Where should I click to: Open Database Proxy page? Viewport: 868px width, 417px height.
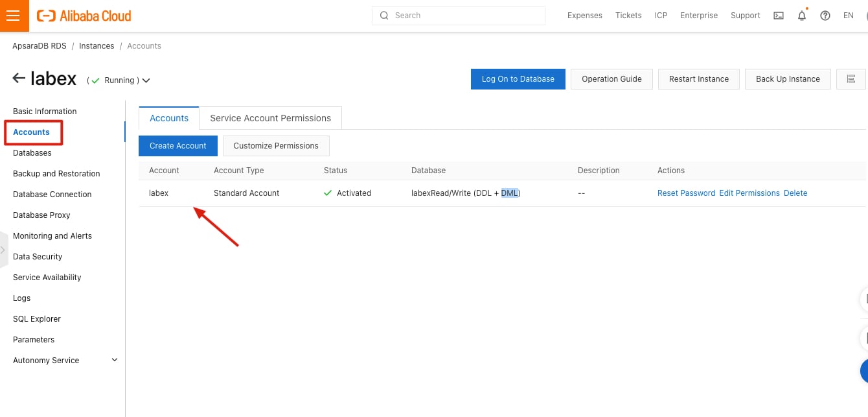[41, 215]
